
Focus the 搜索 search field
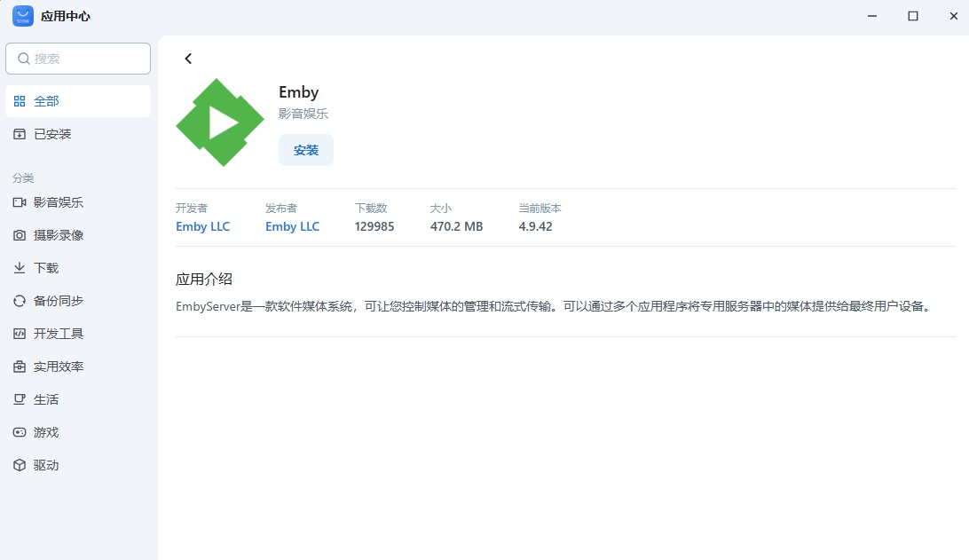tap(78, 59)
